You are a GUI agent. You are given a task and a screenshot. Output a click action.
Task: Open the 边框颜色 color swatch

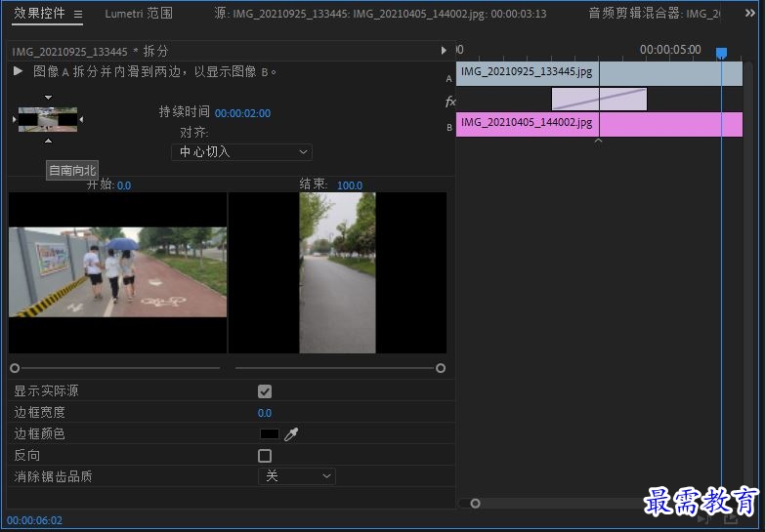[270, 434]
